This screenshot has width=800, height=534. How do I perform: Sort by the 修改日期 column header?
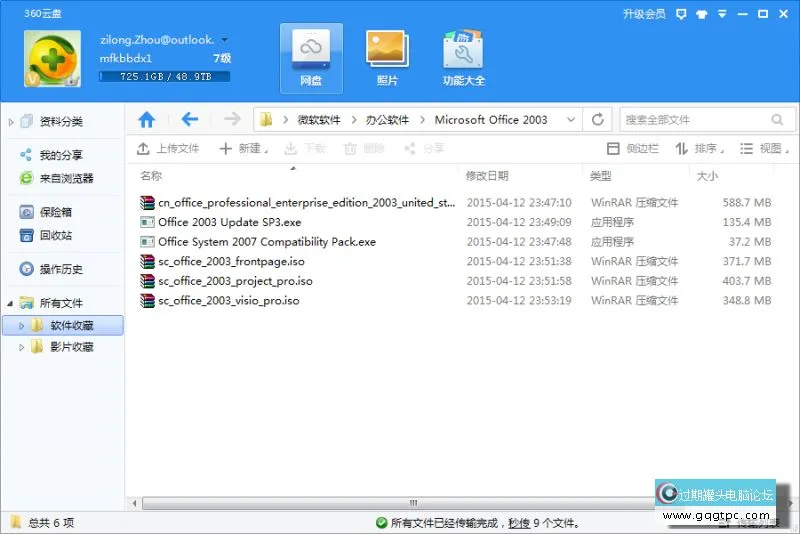coord(487,176)
